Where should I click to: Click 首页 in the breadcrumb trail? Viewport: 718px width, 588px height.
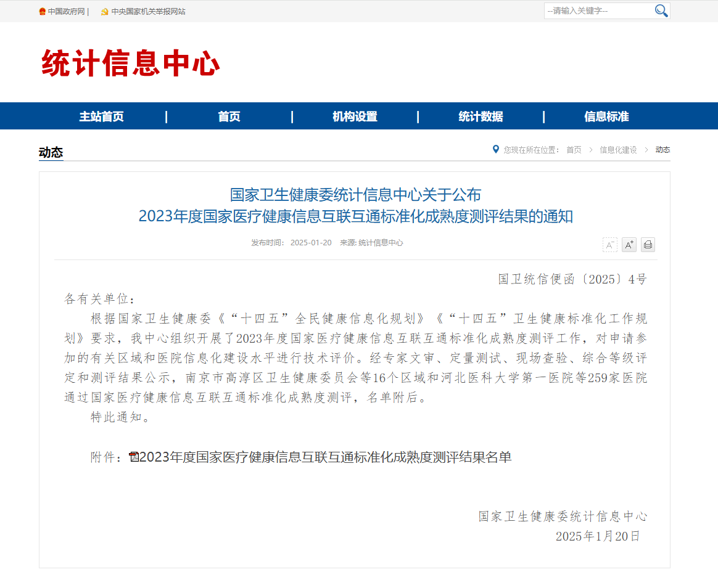point(574,150)
